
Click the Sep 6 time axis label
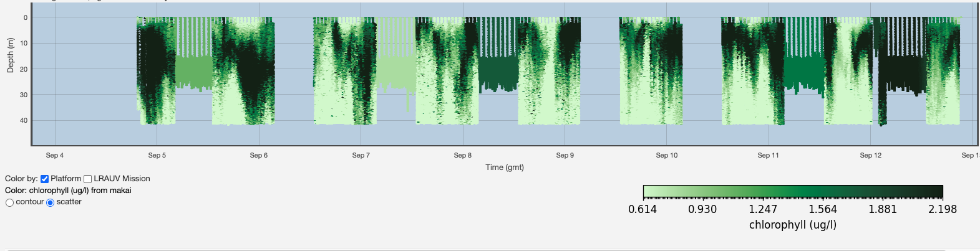tap(259, 155)
